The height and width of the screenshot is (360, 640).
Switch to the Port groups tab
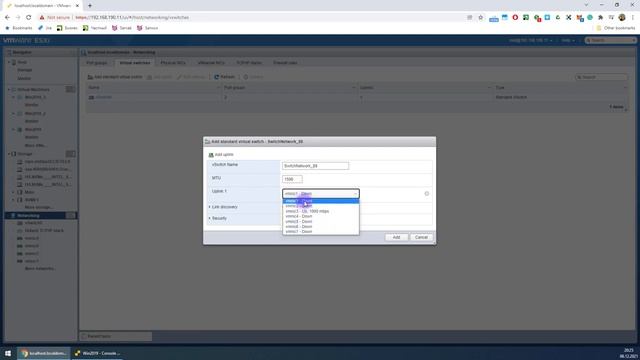coord(97,63)
